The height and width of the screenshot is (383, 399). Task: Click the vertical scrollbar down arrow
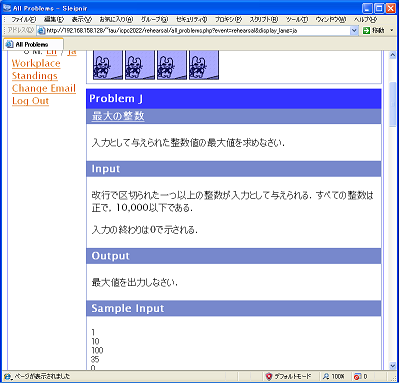(x=393, y=366)
